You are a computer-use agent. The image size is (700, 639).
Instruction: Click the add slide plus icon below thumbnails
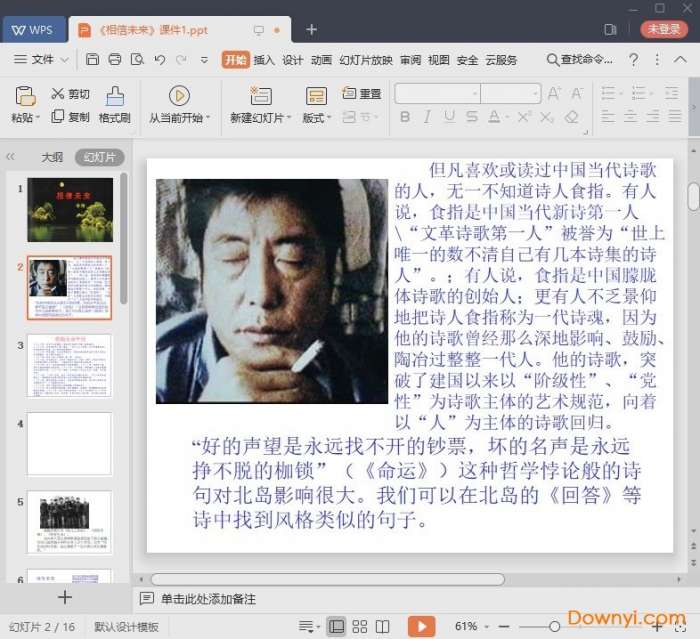(x=65, y=597)
